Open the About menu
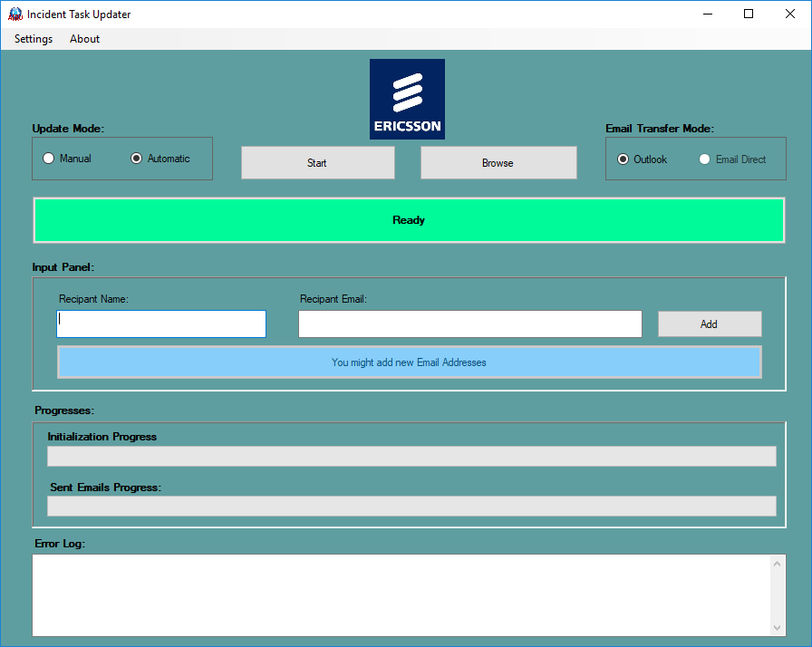The height and width of the screenshot is (647, 812). pos(84,39)
